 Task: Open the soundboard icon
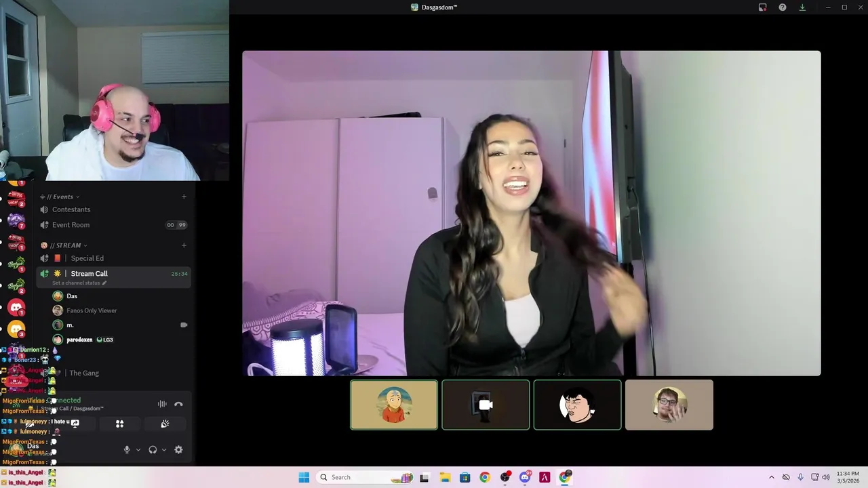tap(165, 424)
